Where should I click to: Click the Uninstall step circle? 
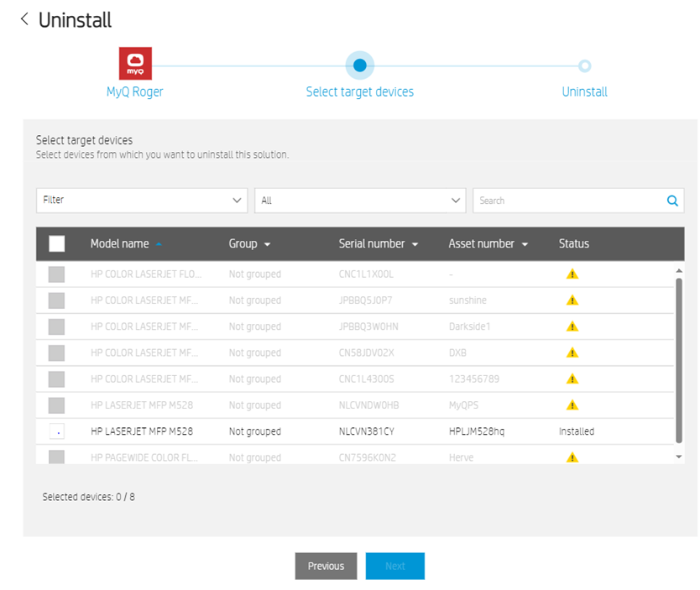pyautogui.click(x=584, y=65)
